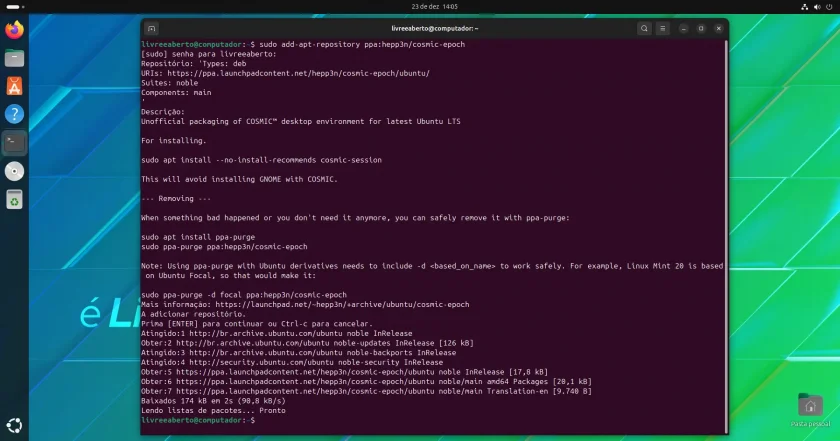The image size is (840, 441).
Task: Open the Trash icon in dock
Action: click(14, 199)
